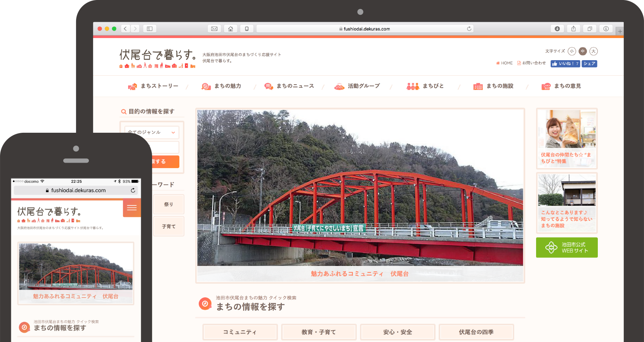This screenshot has height=342, width=644.
Task: Select the 子育て keyword tag
Action: pyautogui.click(x=168, y=226)
